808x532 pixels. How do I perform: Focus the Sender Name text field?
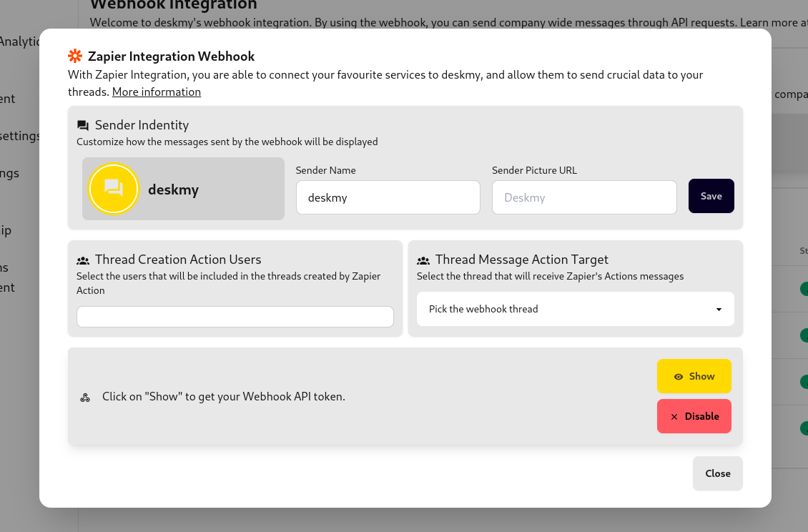click(388, 197)
